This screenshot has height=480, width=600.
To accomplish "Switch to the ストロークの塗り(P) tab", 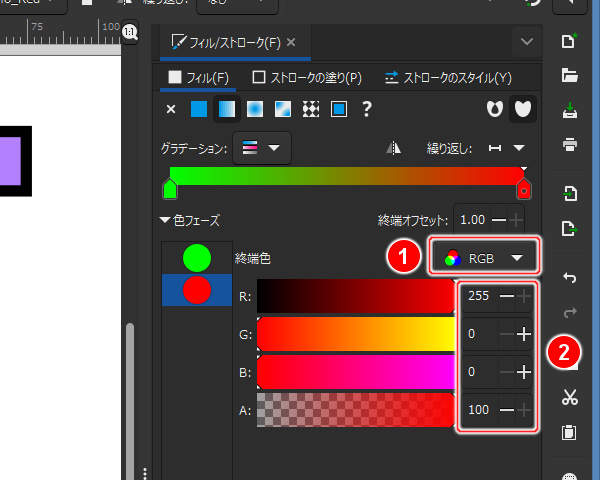I will (x=307, y=78).
